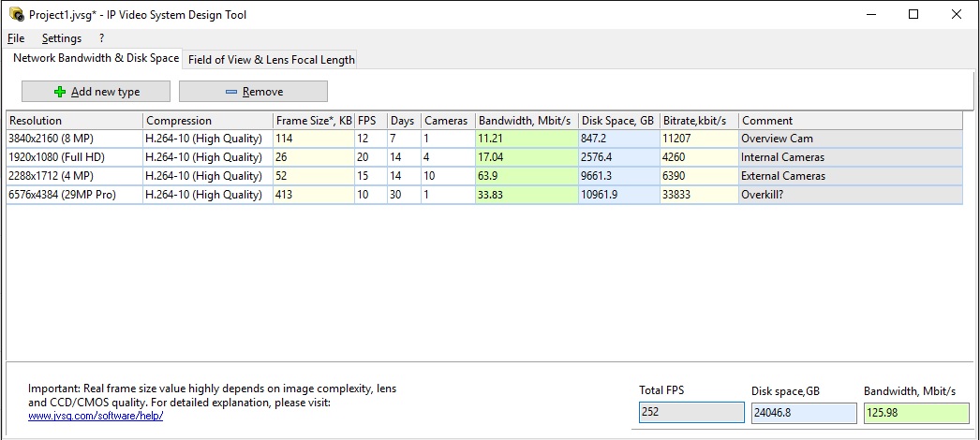
Task: Select the Cameras cell with value 10
Action: click(x=447, y=176)
